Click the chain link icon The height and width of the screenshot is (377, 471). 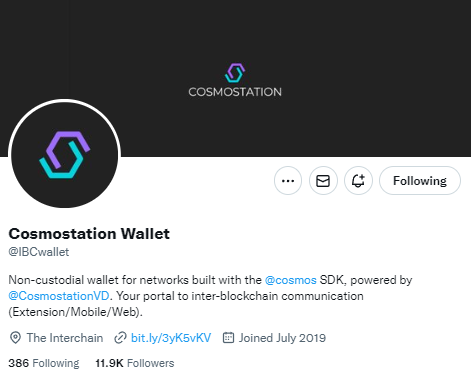pos(120,338)
